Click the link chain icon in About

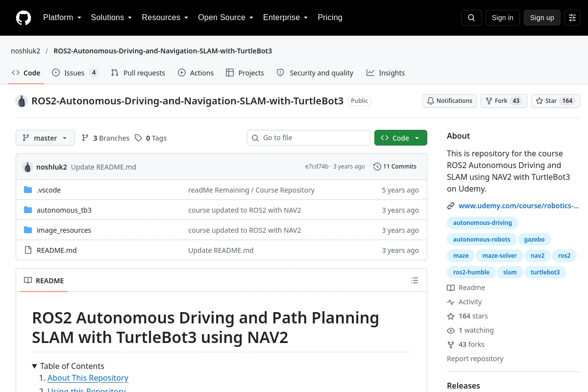[451, 206]
